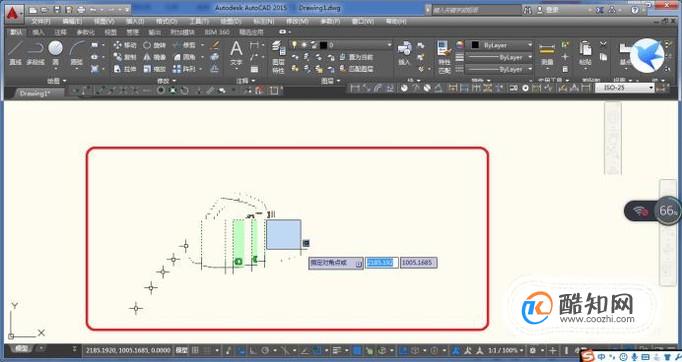682x362 pixels.
Task: Click the color wheel icon in Properties panel
Action: pos(460,45)
